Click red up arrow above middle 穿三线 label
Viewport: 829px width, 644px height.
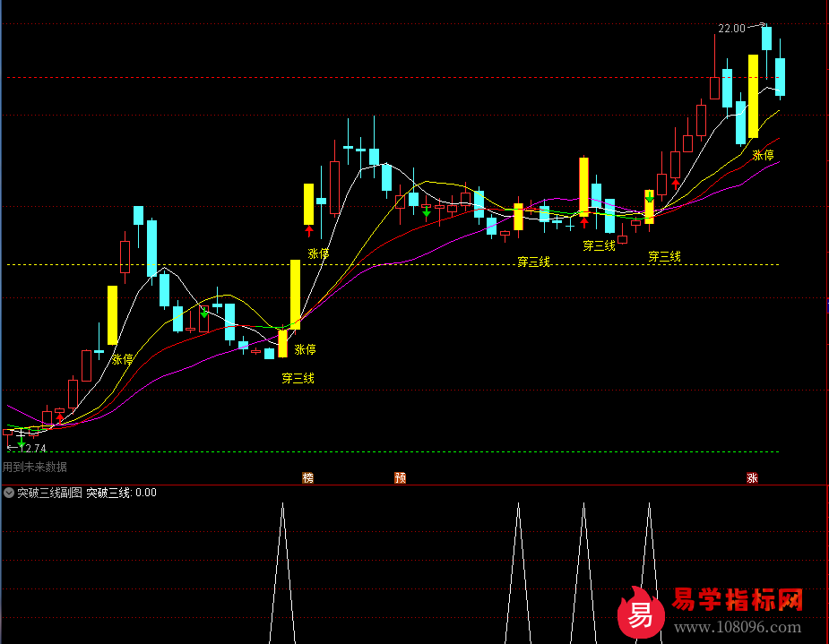[584, 222]
